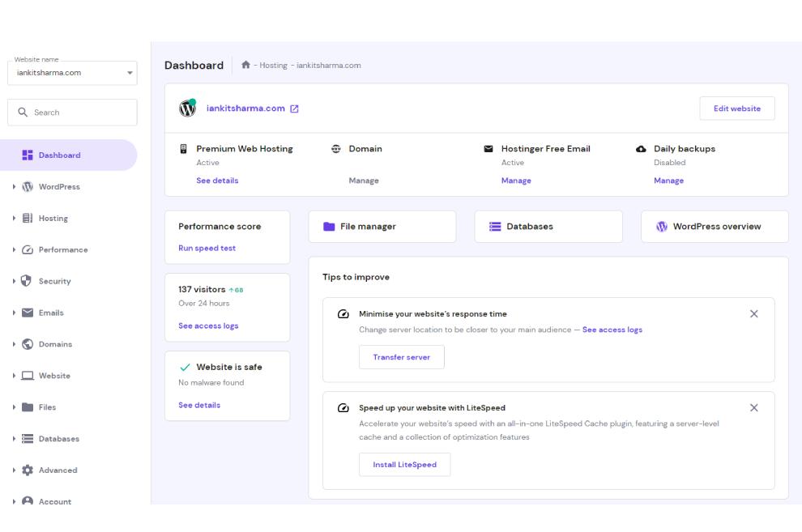Expand the WordPress sidebar section arrow
The width and height of the screenshot is (802, 532).
tap(14, 186)
